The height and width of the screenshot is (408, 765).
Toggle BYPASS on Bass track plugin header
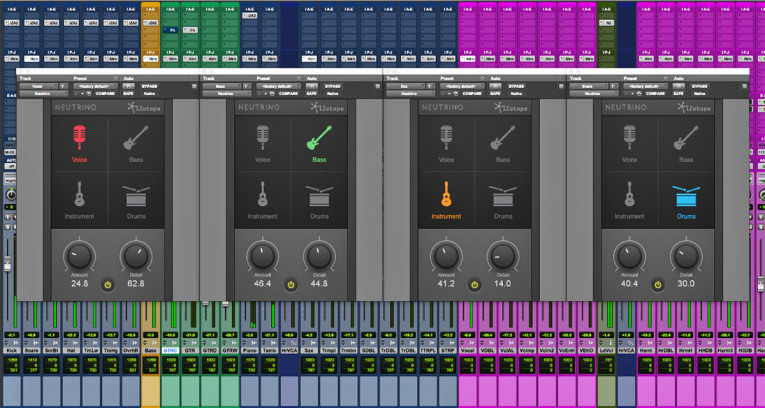(x=333, y=86)
